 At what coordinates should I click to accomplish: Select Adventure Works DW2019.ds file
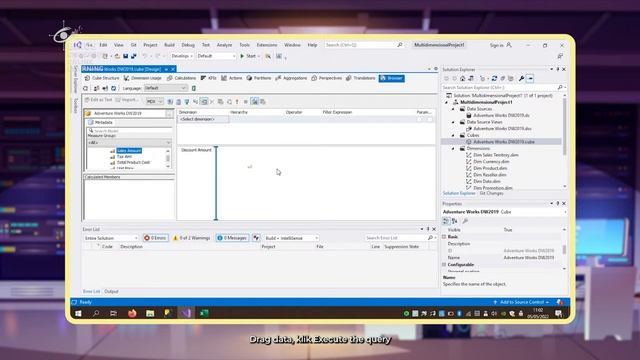(x=501, y=116)
